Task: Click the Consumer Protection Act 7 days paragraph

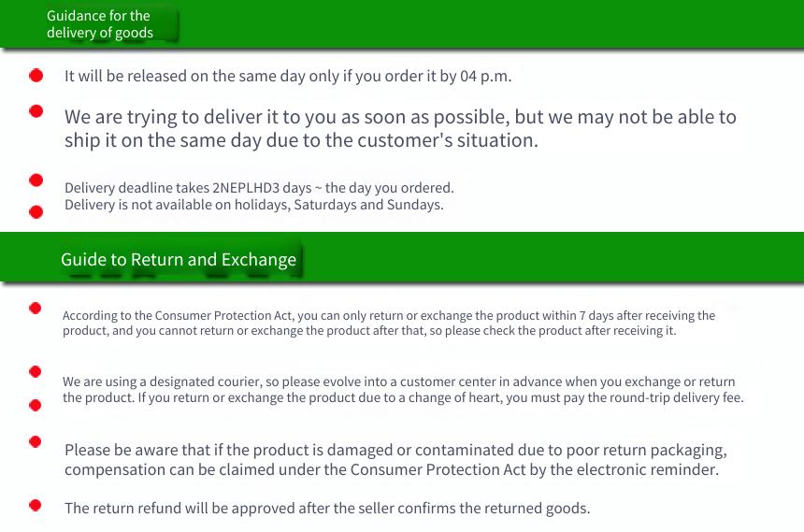Action: (x=389, y=323)
